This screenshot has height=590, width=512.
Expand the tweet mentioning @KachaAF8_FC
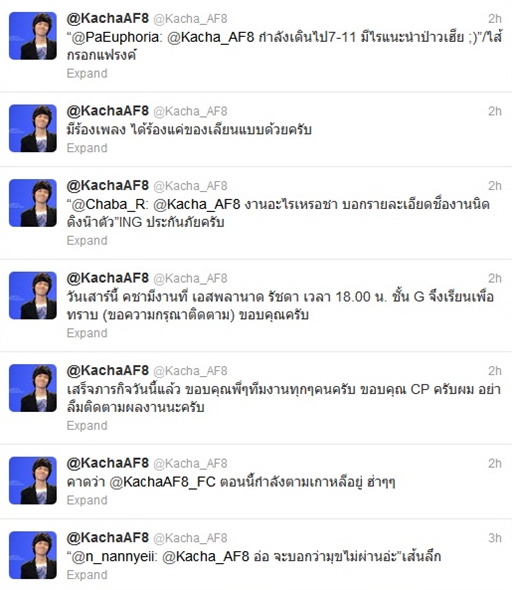87,500
